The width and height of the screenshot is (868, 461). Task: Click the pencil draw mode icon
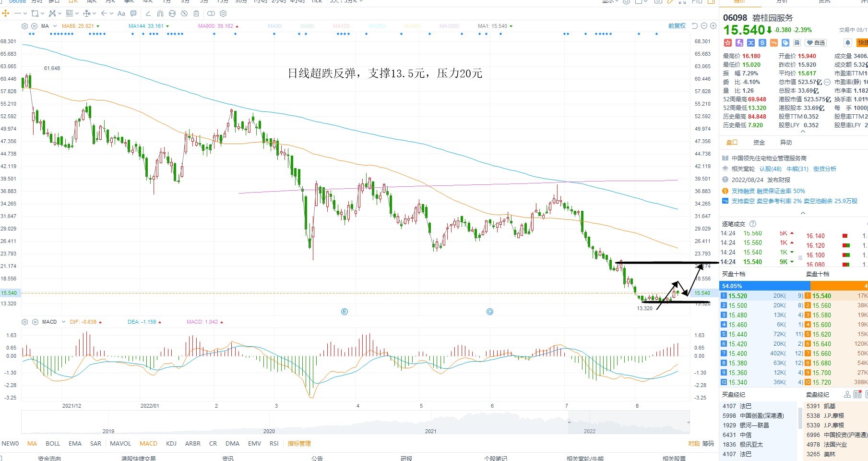[148, 13]
